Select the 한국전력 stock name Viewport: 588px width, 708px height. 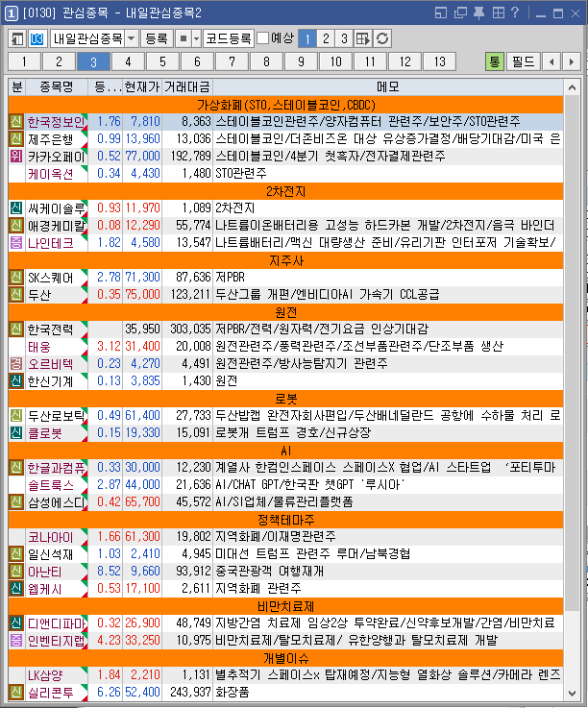(50, 330)
